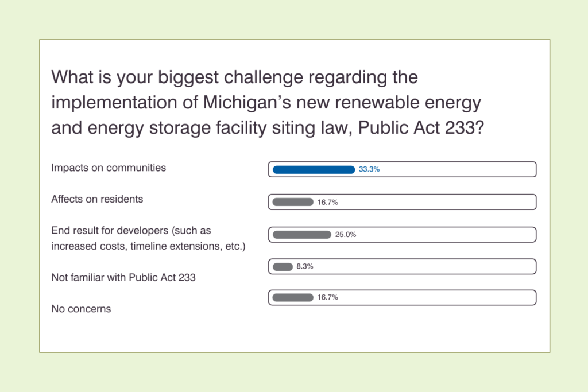Select the "No concerns" poll option
The width and height of the screenshot is (588, 392).
81,309
